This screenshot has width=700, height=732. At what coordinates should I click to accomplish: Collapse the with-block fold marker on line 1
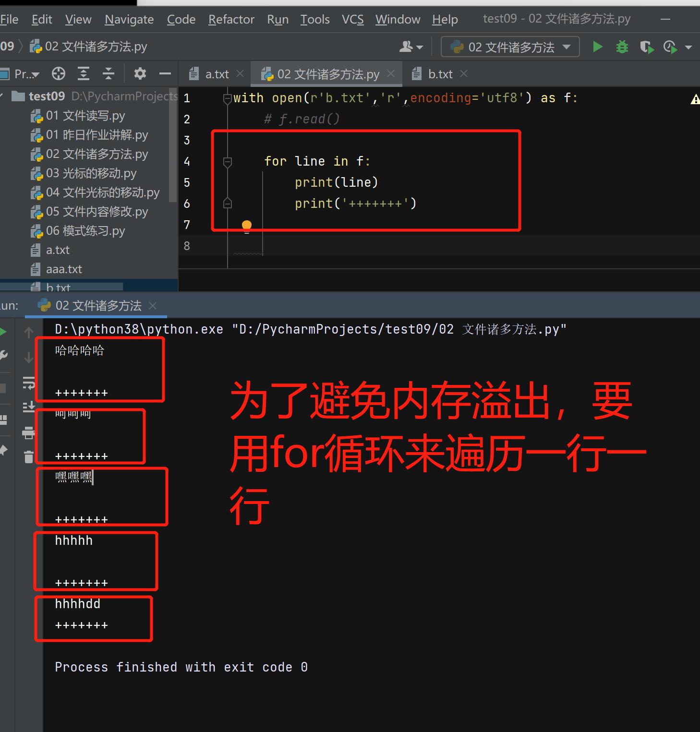click(228, 98)
